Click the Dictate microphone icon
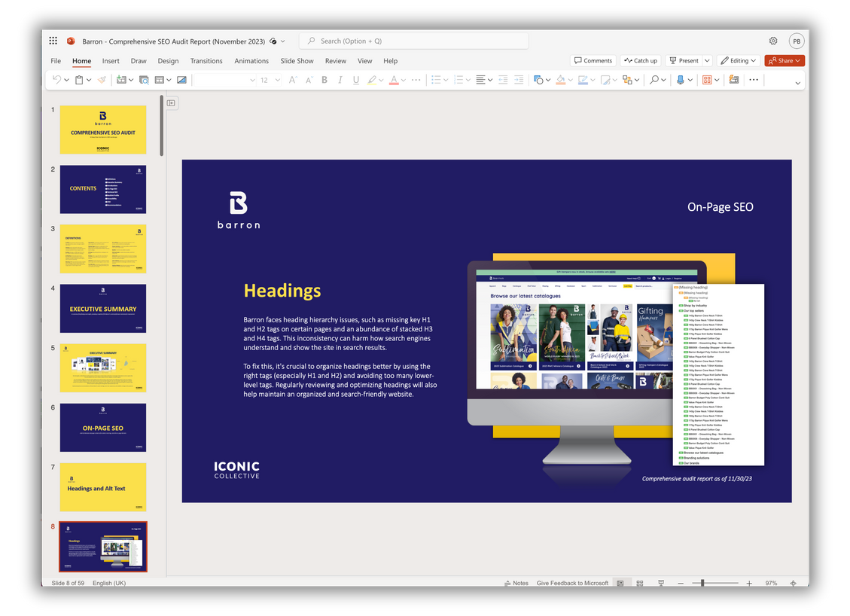850x616 pixels. coord(681,80)
